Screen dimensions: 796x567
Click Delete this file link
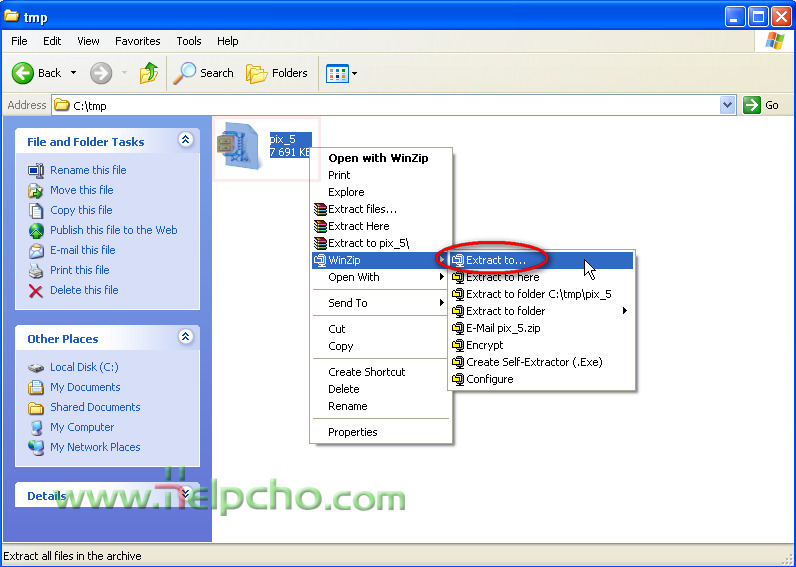(84, 290)
